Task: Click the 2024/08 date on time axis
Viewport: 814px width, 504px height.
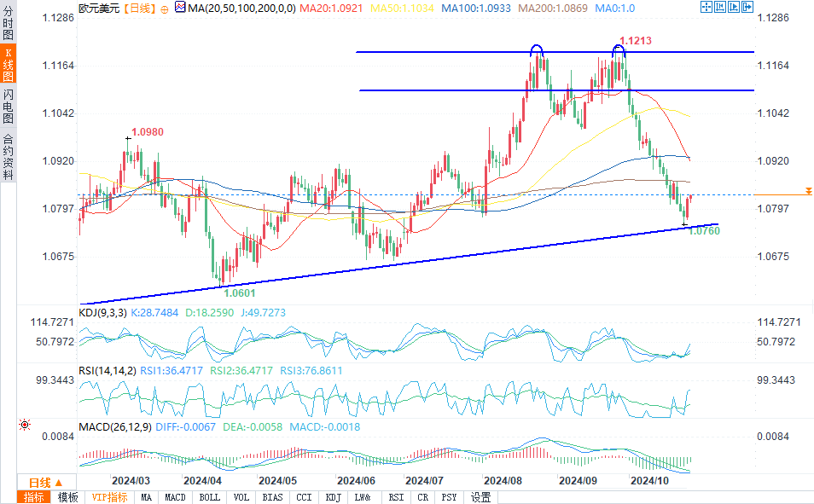Action: pos(503,481)
